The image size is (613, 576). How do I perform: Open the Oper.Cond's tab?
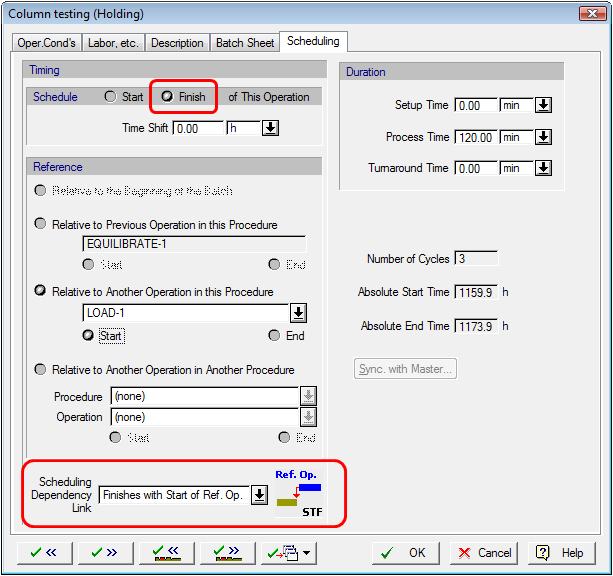48,43
